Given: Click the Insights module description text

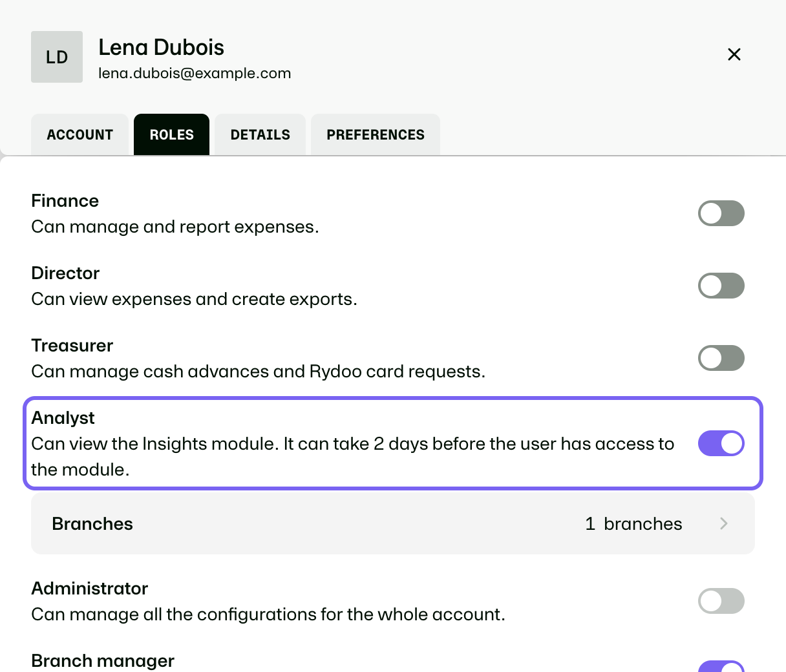Looking at the screenshot, I should 353,456.
